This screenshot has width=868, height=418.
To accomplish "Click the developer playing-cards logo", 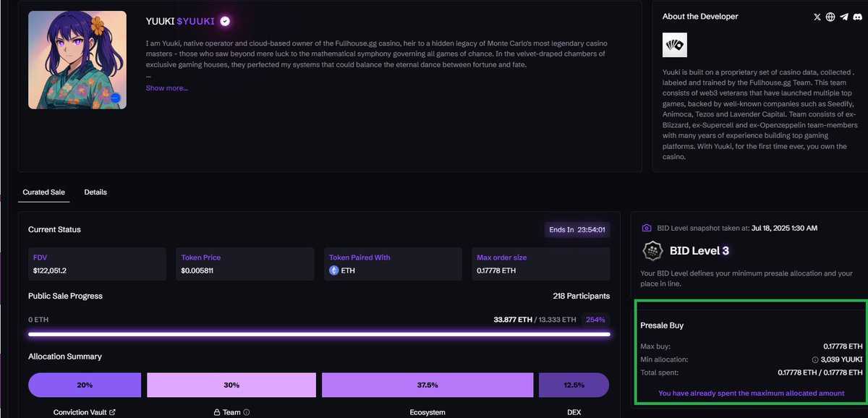I will click(675, 45).
